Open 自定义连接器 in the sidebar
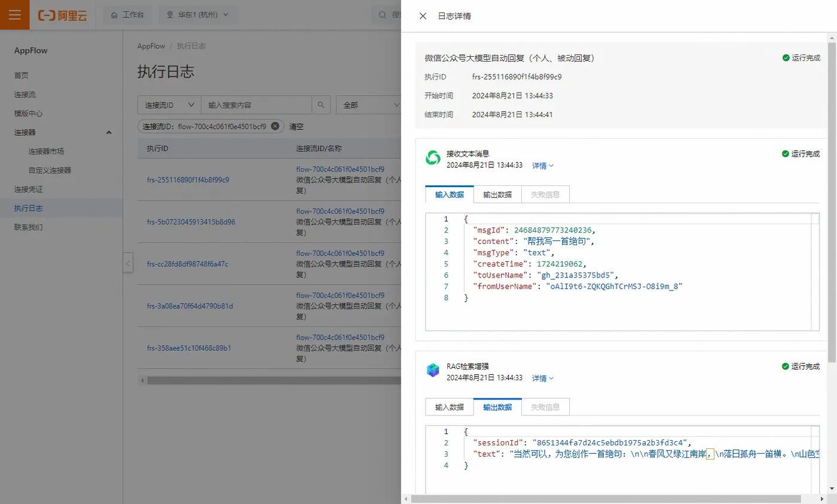 tap(50, 170)
